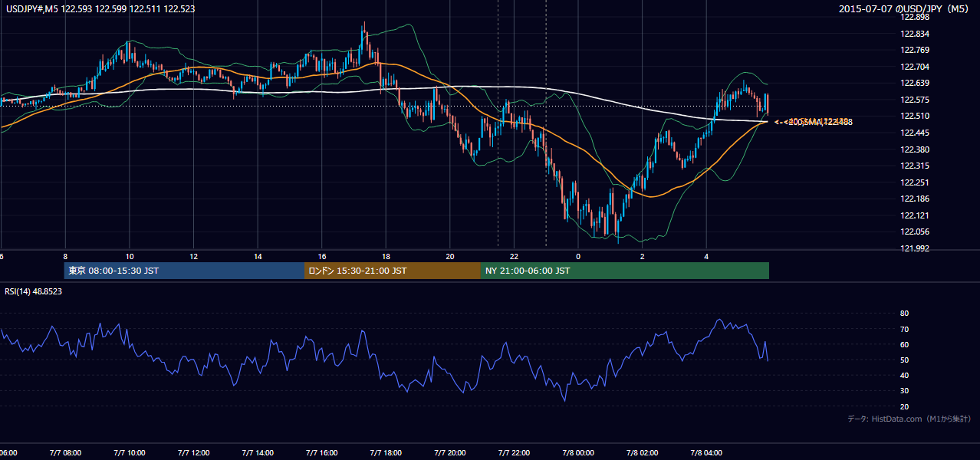Click the 122.769 price axis label

(x=913, y=50)
